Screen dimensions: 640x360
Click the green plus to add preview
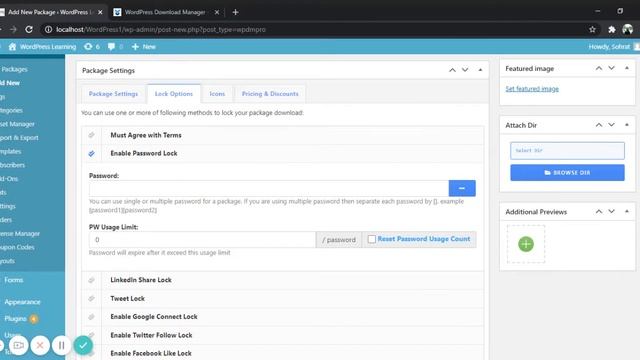click(526, 244)
